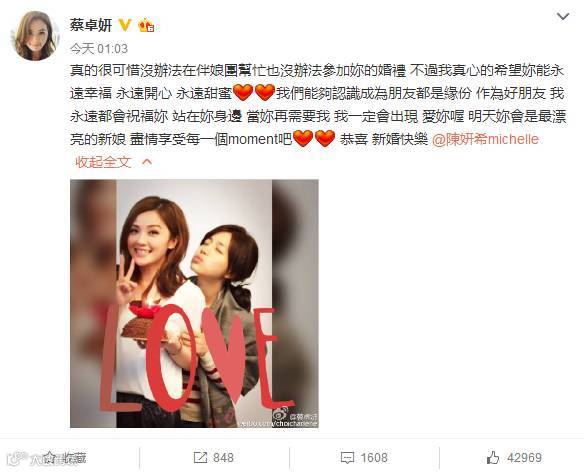Image resolution: width=584 pixels, height=472 pixels.
Task: Open the @陳妍希michelle mention link
Action: (485, 139)
